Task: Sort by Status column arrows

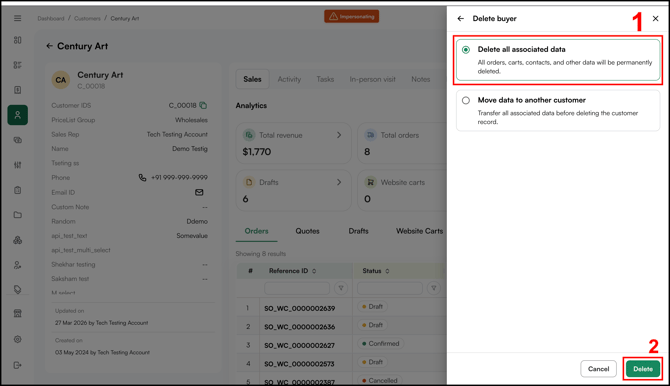Action: pos(387,271)
